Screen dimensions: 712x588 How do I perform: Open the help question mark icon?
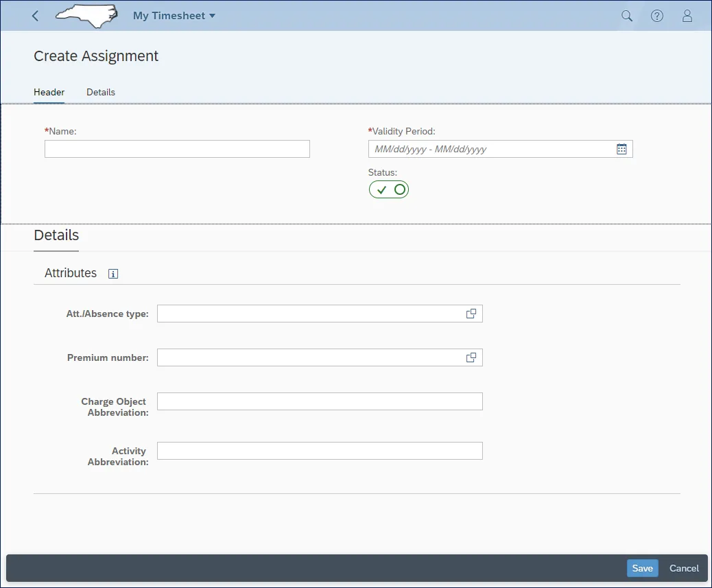point(656,16)
